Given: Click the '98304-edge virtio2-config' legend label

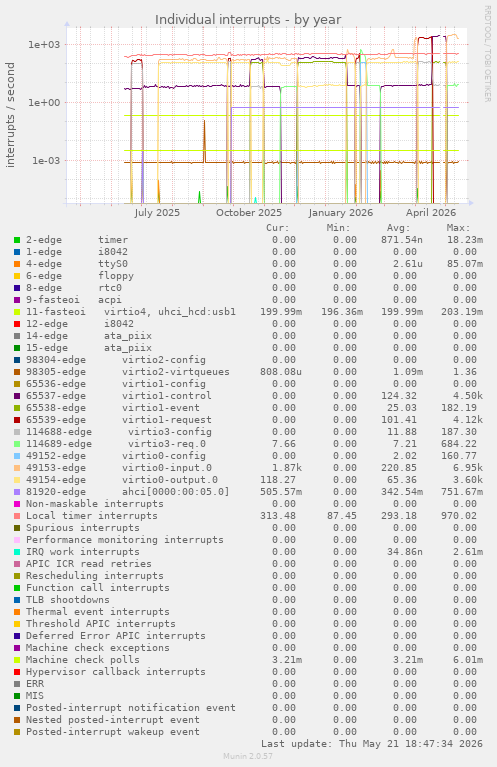Looking at the screenshot, I should pyautogui.click(x=116, y=360).
